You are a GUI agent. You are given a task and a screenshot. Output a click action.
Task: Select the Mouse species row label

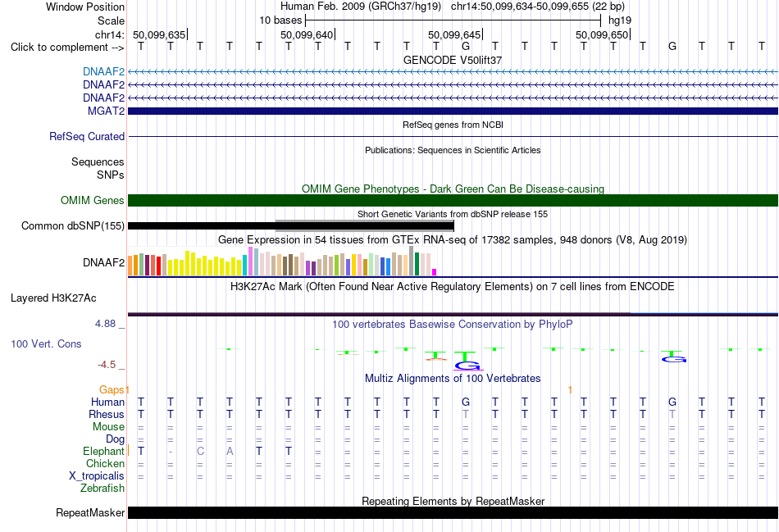click(108, 427)
